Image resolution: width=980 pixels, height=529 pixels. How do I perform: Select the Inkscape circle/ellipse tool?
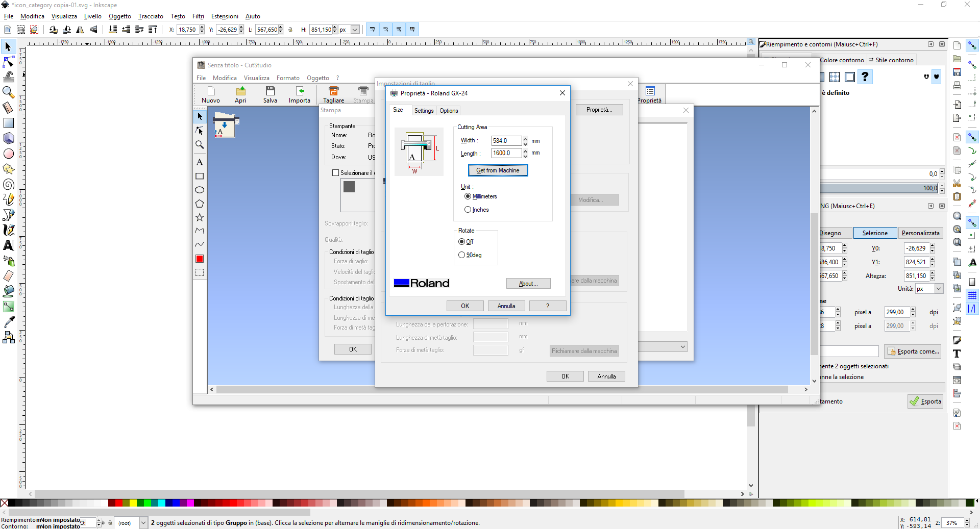pyautogui.click(x=8, y=154)
